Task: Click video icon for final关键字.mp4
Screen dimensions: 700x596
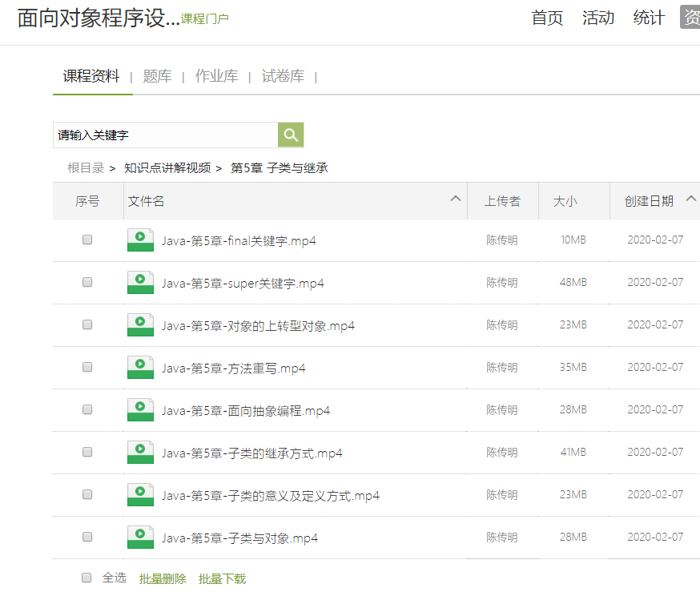Action: [x=140, y=240]
